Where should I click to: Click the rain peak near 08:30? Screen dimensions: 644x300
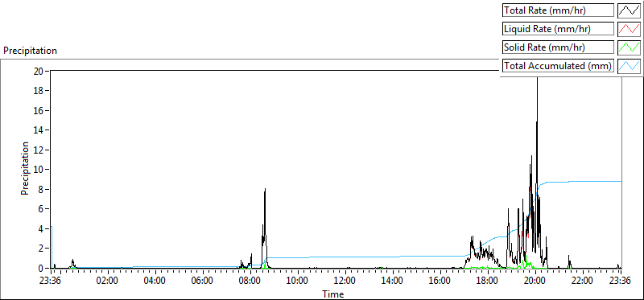[x=265, y=189]
